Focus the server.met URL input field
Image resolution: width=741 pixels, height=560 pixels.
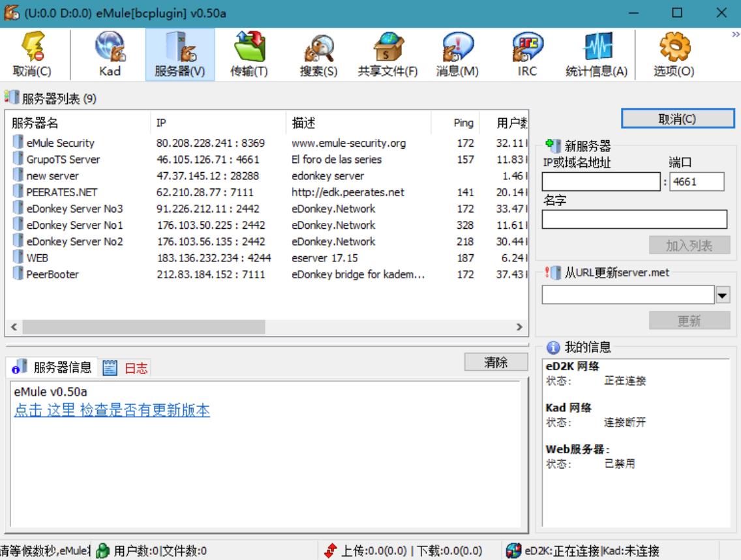tap(628, 295)
